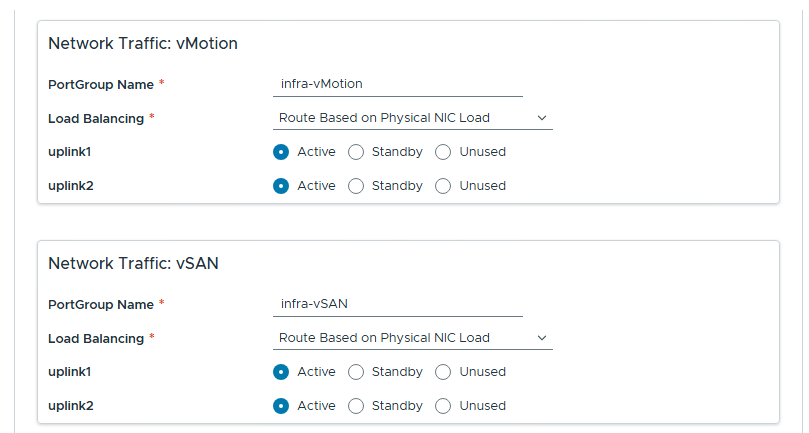Select Active for vSAN uplink1
Screen dimensions: 809x433
[281, 372]
